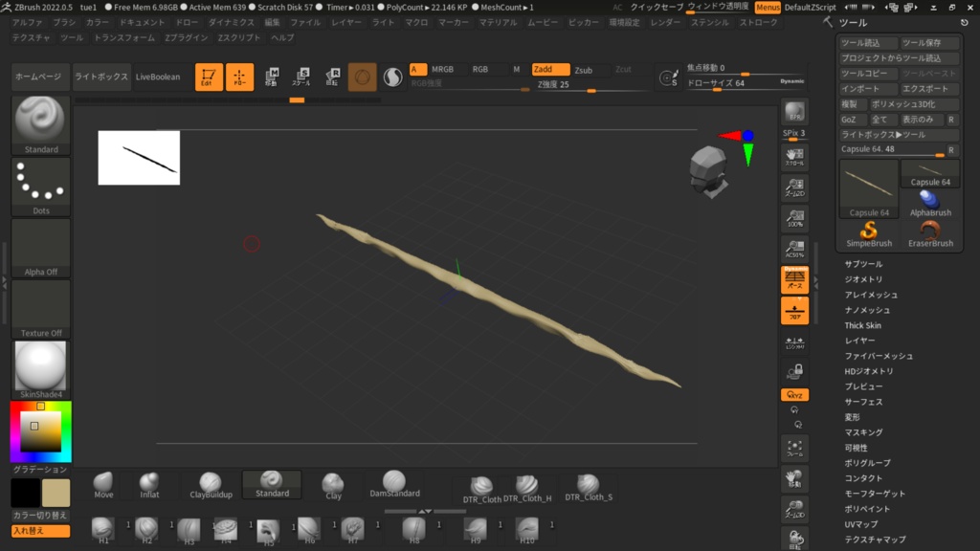Choose the EraserBrush tool
This screenshot has height=551, width=980.
(930, 233)
